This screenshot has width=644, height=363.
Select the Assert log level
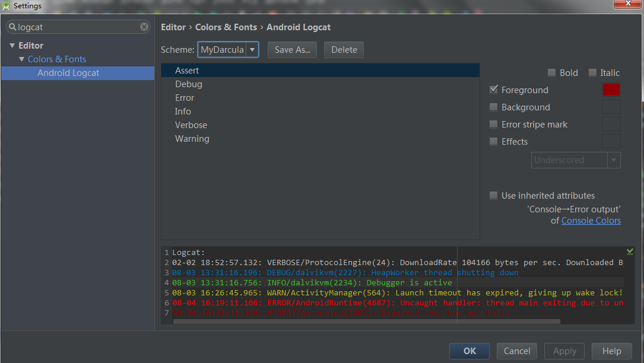[x=321, y=70]
